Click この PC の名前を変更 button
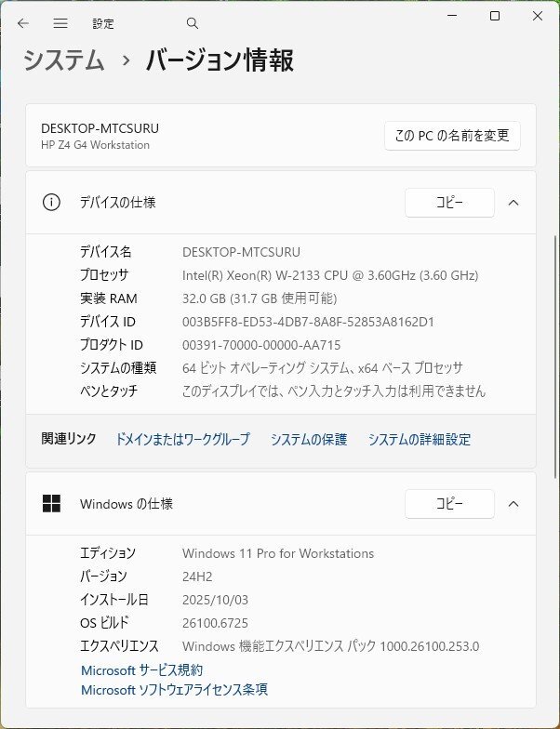The width and height of the screenshot is (560, 729). 452,136
